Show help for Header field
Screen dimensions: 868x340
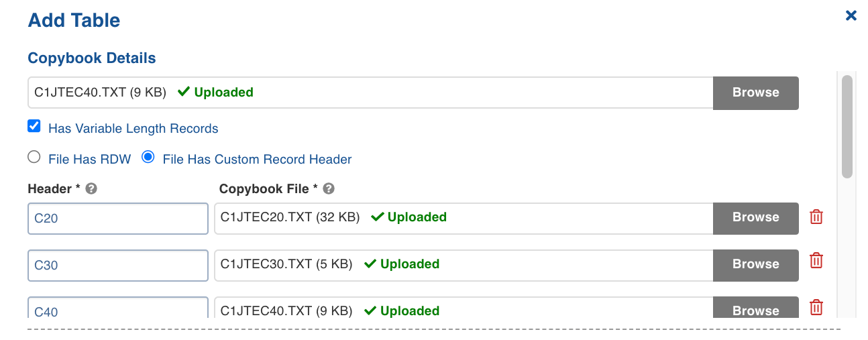click(x=92, y=189)
